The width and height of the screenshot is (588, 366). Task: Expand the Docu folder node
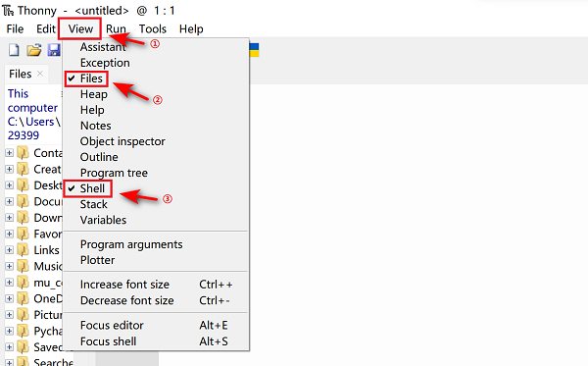10,201
